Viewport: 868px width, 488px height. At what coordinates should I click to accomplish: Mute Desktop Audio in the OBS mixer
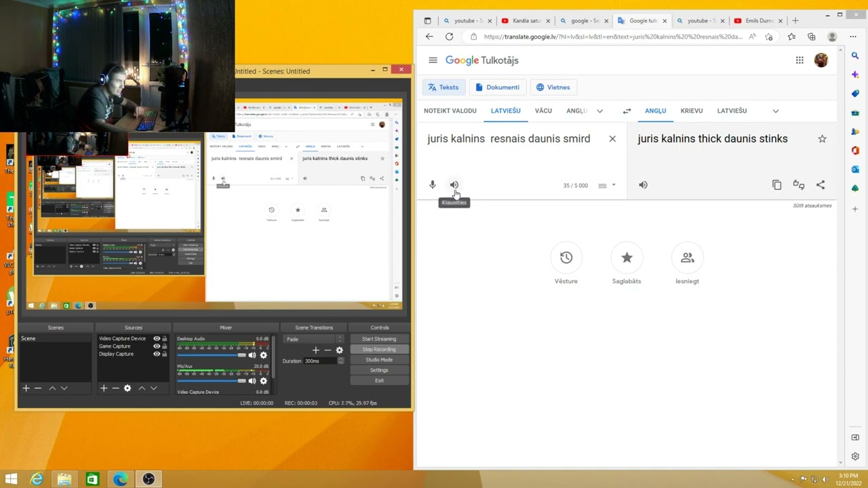point(252,355)
